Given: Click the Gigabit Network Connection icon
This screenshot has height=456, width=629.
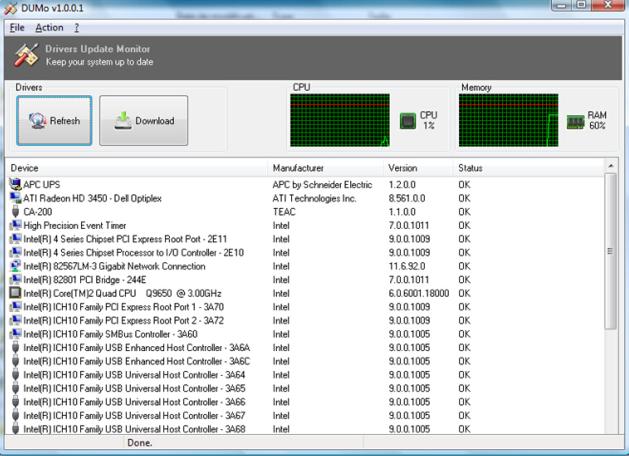Looking at the screenshot, I should click(15, 266).
